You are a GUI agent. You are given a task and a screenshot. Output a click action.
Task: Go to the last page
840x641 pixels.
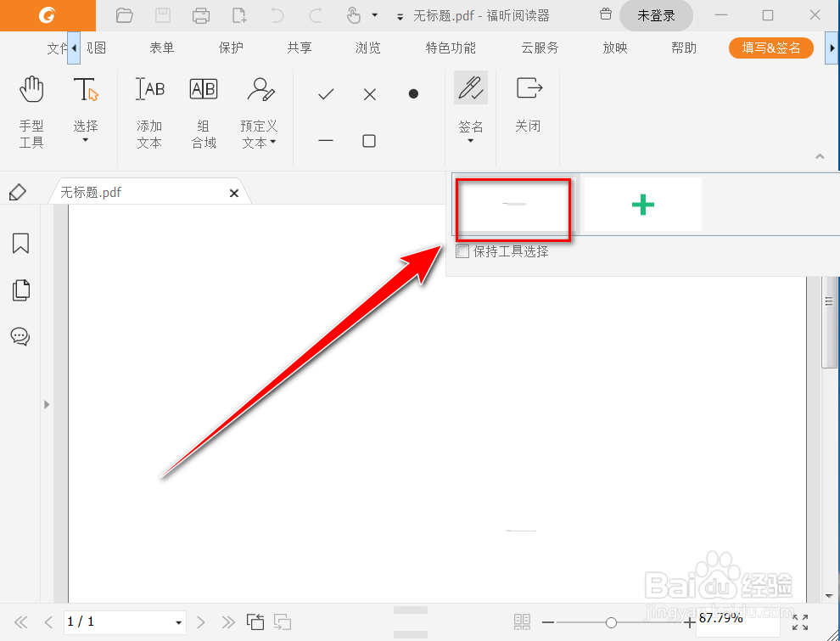[x=228, y=621]
